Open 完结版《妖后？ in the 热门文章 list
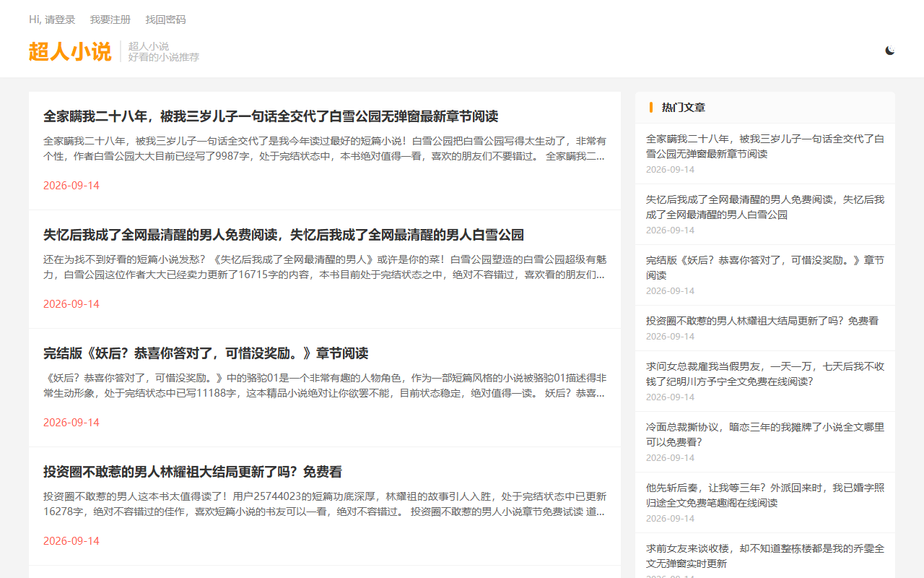This screenshot has width=924, height=578. (x=765, y=267)
